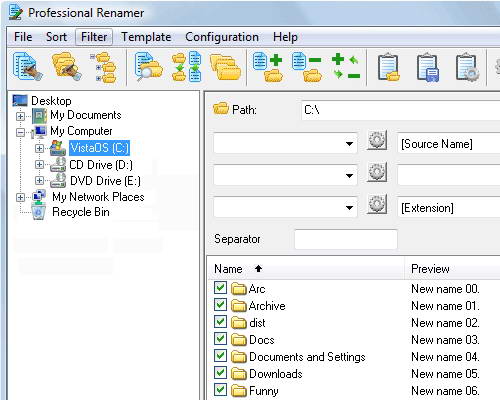Click the clipboard with gear toolbar icon
The width and height of the screenshot is (500, 400).
coord(467,67)
